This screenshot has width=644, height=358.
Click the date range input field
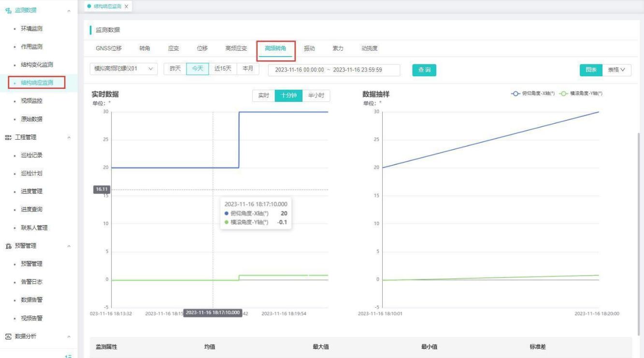(334, 70)
